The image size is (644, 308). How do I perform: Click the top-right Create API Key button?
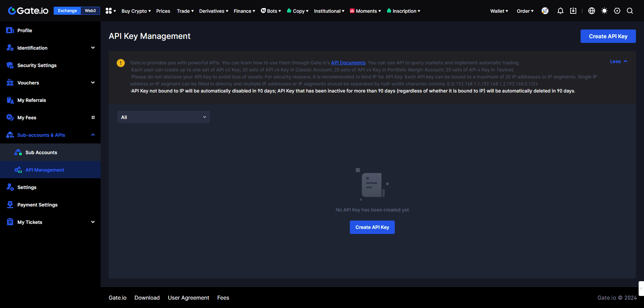pyautogui.click(x=608, y=36)
